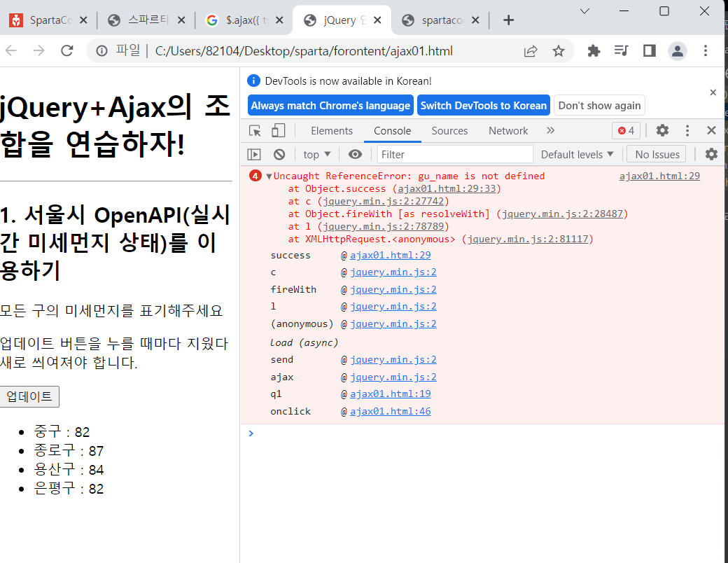Switch to the Sources tab

(449, 131)
